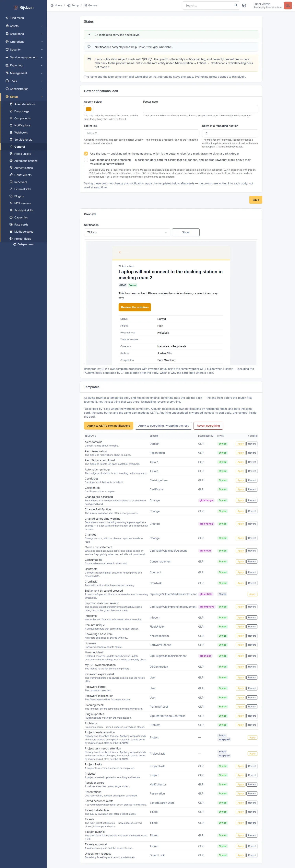
Task: Expand the Service management menu
Action: tap(24, 57)
